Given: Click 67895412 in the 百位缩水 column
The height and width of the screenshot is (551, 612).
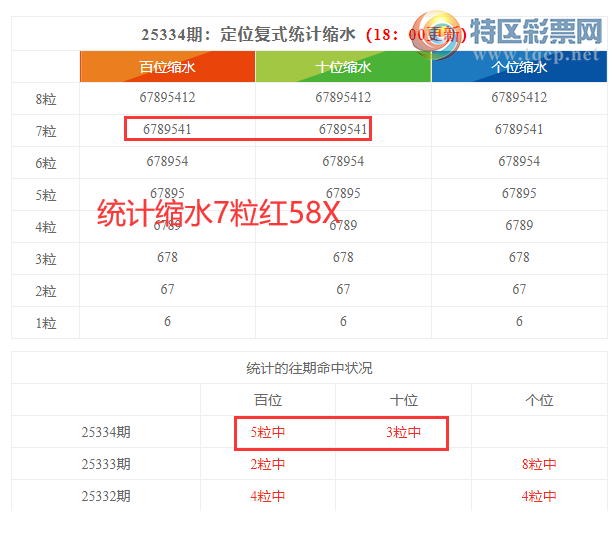Looking at the screenshot, I should click(x=167, y=98).
